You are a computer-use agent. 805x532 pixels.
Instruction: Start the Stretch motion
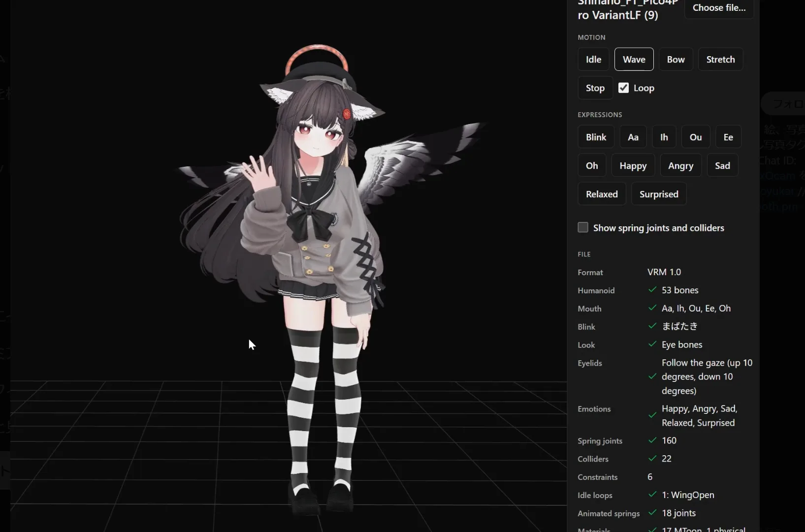(720, 59)
